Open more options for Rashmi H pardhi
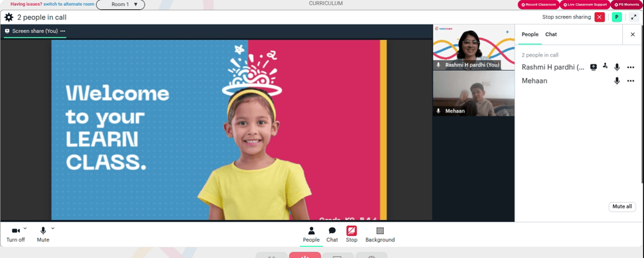This screenshot has width=644, height=258. (630, 68)
